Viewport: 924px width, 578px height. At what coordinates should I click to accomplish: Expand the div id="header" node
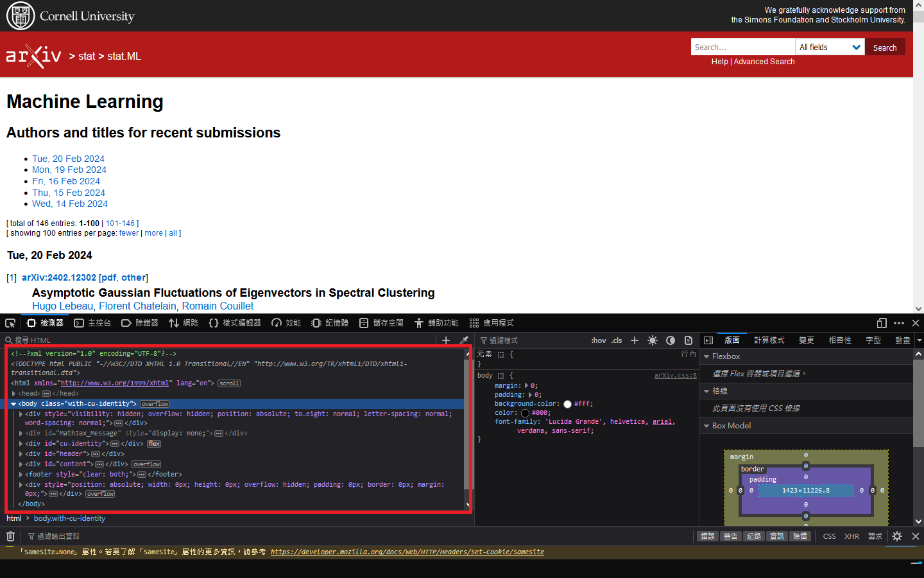[x=21, y=454]
